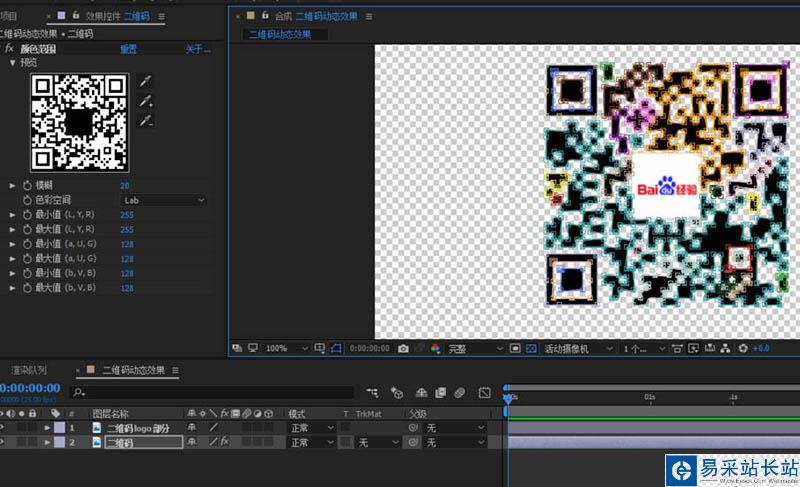Collapse the 预览 preview section
The image size is (800, 487).
[12, 63]
